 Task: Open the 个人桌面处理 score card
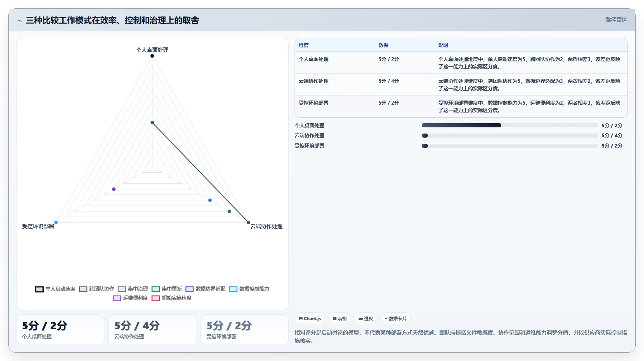60,330
